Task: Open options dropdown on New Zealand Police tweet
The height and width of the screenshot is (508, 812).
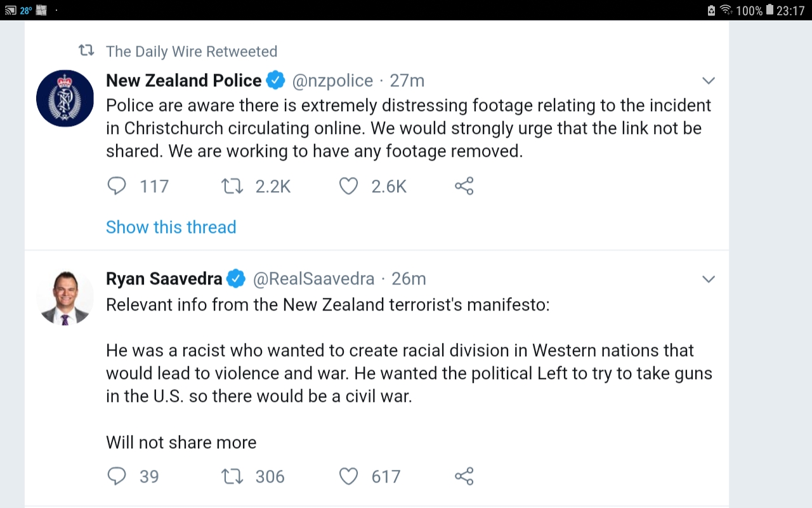Action: (709, 81)
